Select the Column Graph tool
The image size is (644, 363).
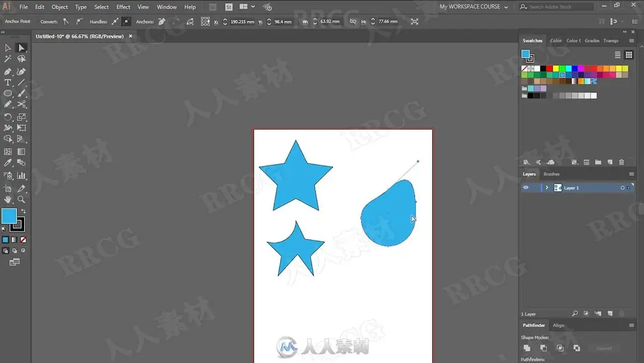[21, 176]
